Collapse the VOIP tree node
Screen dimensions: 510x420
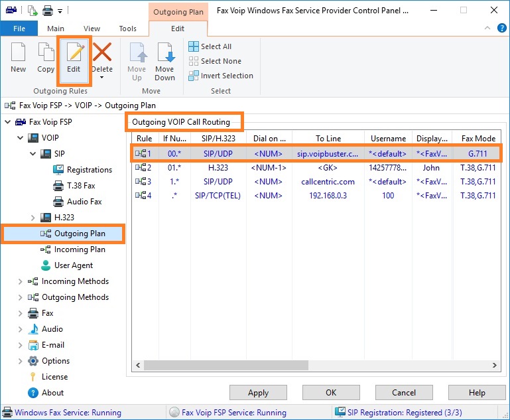pos(20,138)
